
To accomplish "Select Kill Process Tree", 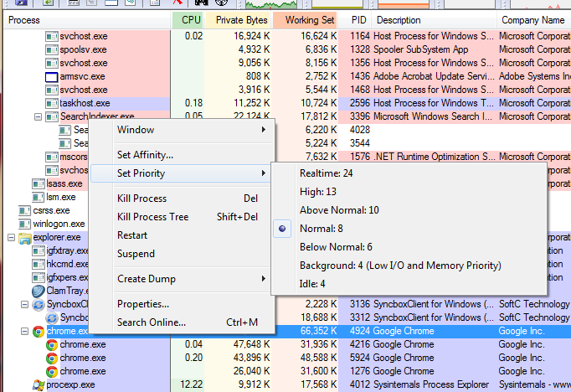I will click(x=182, y=217).
